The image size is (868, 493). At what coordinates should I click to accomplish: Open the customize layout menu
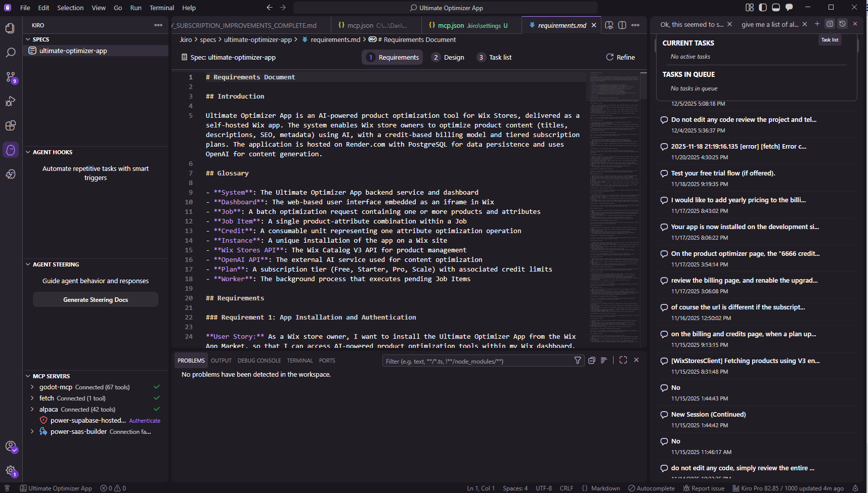pyautogui.click(x=750, y=8)
